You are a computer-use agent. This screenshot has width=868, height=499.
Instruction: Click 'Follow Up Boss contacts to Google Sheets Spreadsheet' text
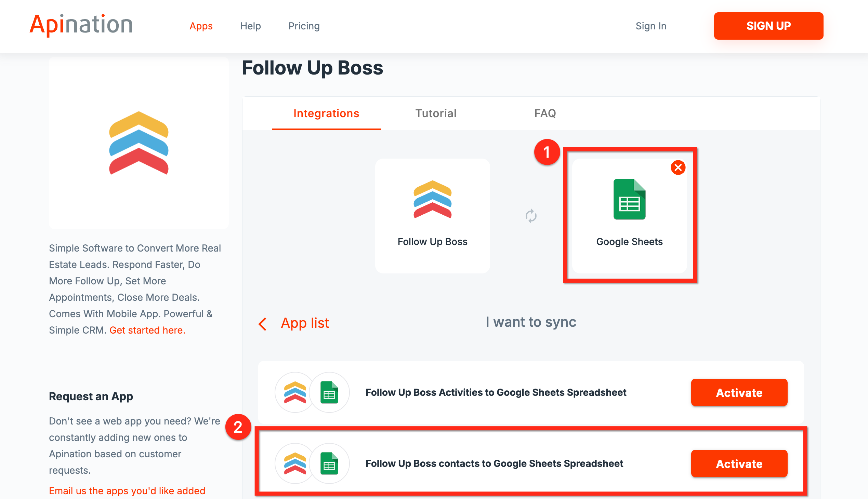click(494, 464)
